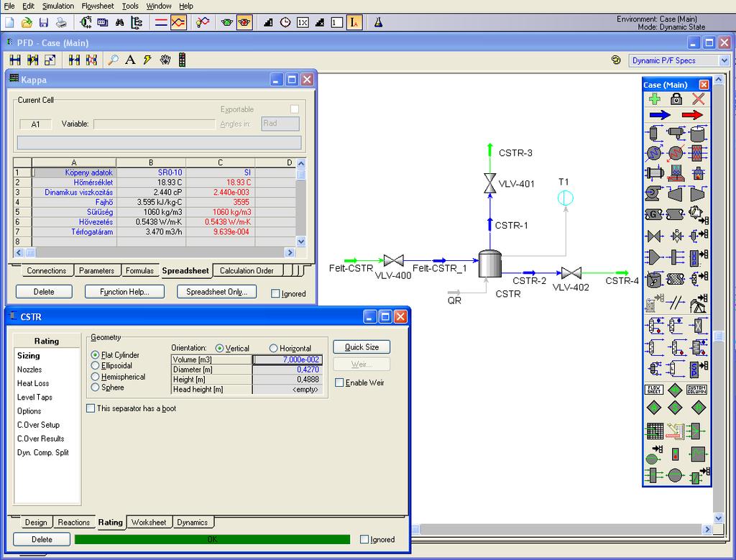Image resolution: width=736 pixels, height=560 pixels.
Task: Open the Object Navigator tree icon
Action: [x=137, y=22]
